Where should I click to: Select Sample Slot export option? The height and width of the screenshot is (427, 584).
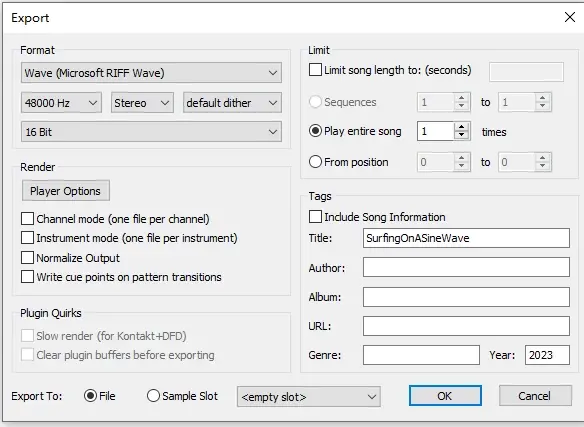(153, 396)
